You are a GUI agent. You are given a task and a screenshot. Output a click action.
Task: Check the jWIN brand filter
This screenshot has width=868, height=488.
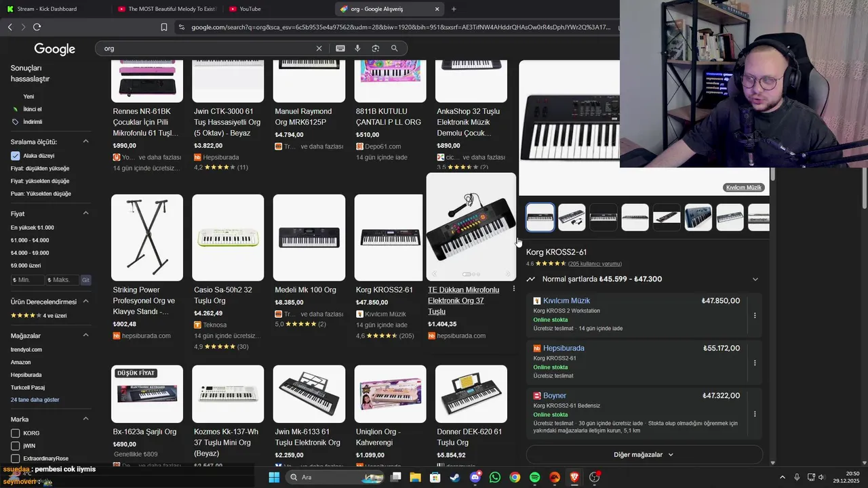[15, 446]
